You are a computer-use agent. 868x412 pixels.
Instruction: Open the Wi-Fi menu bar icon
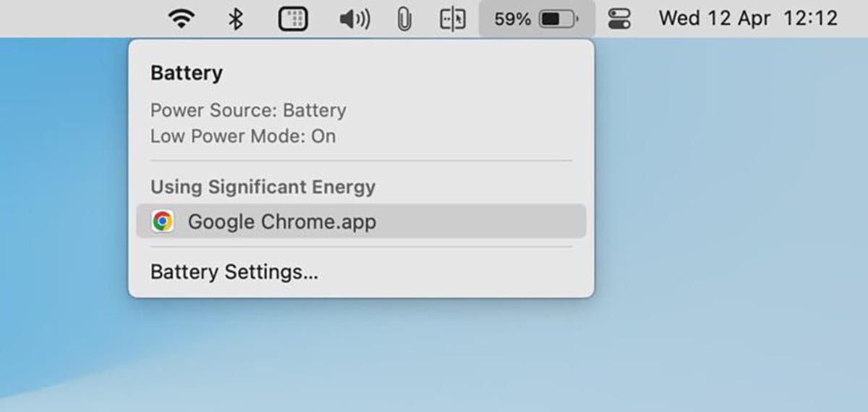click(x=181, y=19)
